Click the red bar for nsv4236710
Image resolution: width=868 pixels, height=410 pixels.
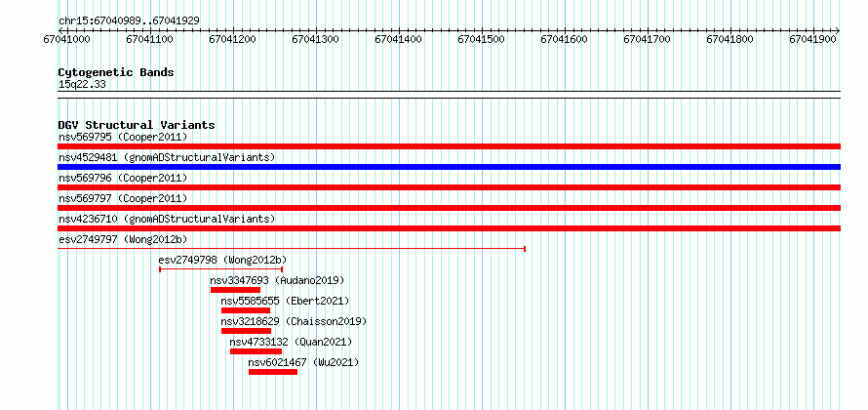[449, 228]
